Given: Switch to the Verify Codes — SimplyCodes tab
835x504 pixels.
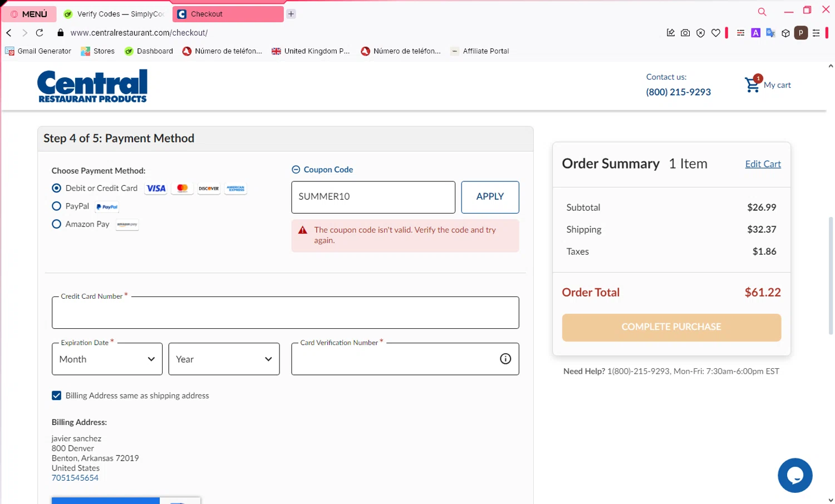Looking at the screenshot, I should [114, 14].
